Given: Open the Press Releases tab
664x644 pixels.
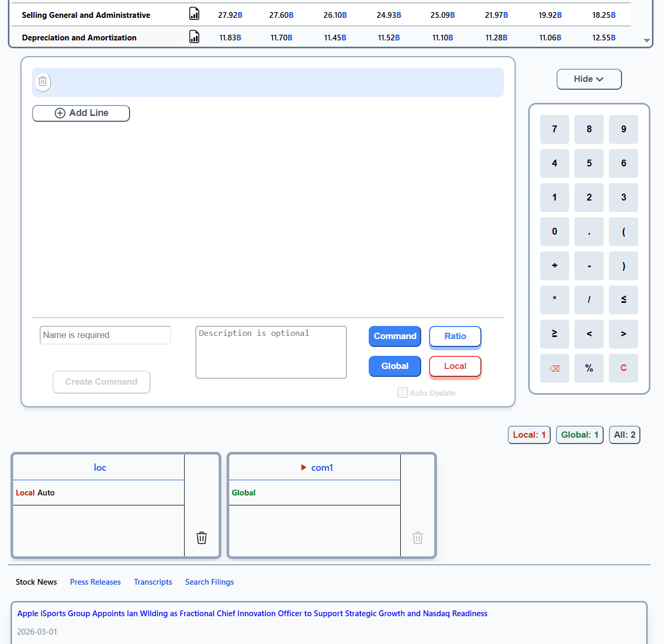Looking at the screenshot, I should click(95, 582).
